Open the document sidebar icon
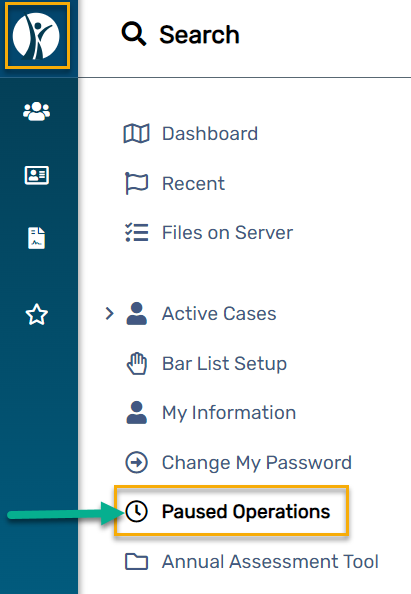Screen dimensions: 411x594 click(36, 238)
